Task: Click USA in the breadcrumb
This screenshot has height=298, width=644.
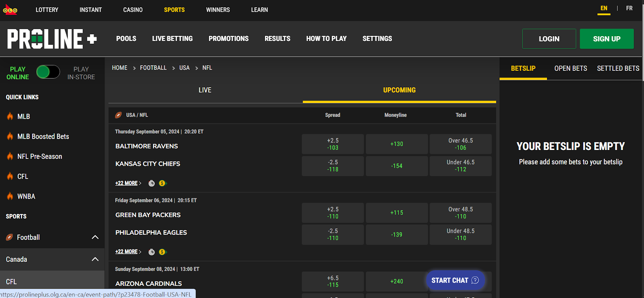Action: click(x=184, y=68)
